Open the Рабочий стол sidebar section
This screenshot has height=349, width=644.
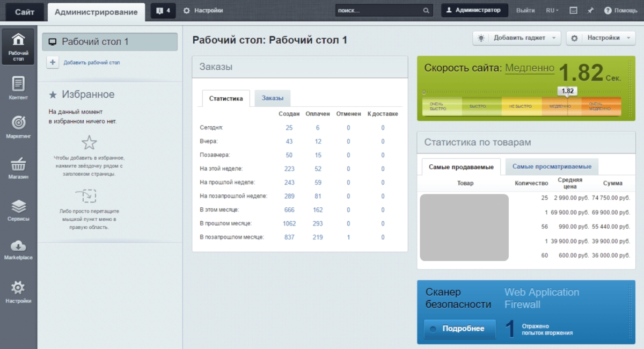[18, 46]
